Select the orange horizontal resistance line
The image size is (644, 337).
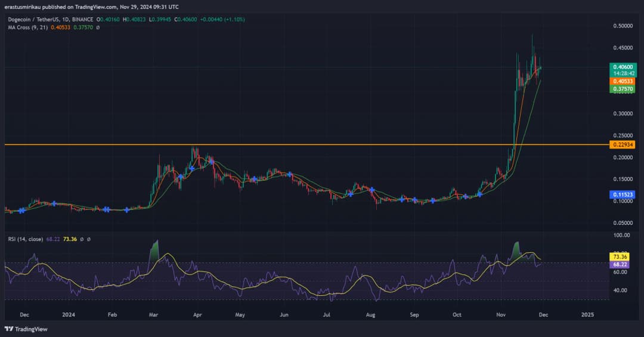[298, 144]
